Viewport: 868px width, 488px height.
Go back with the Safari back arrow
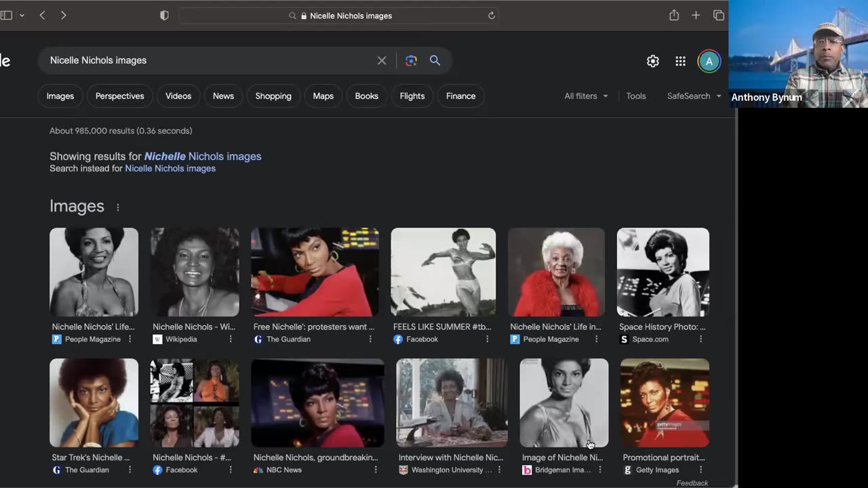42,15
